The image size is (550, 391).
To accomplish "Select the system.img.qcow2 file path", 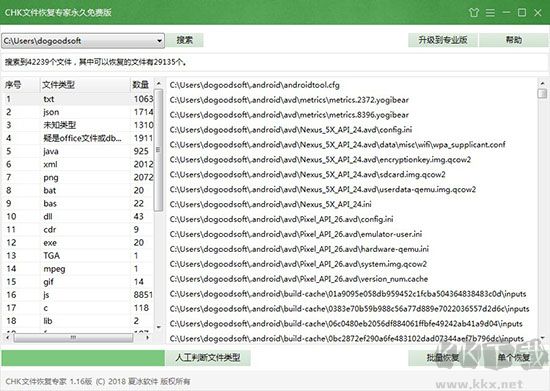I will tap(298, 264).
